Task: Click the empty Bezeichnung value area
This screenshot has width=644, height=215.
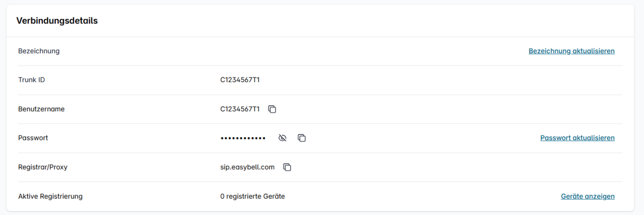Action: tap(322, 51)
